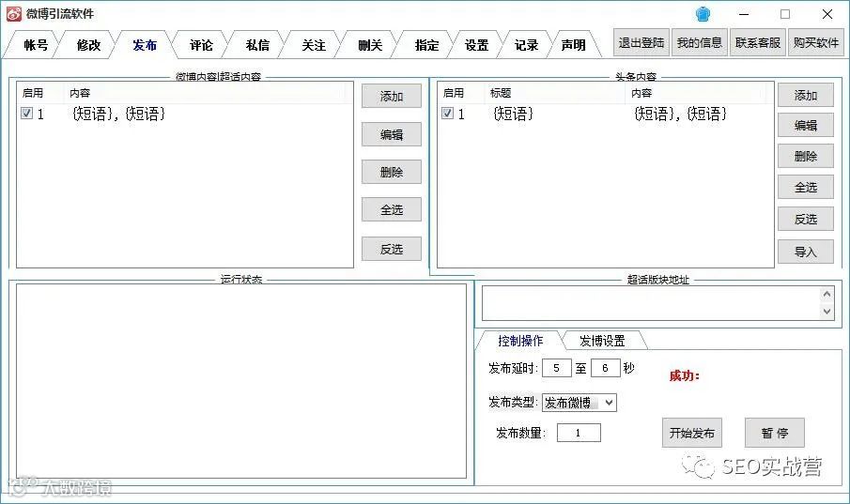Open the 声明 tab
This screenshot has height=504, width=850.
click(574, 45)
